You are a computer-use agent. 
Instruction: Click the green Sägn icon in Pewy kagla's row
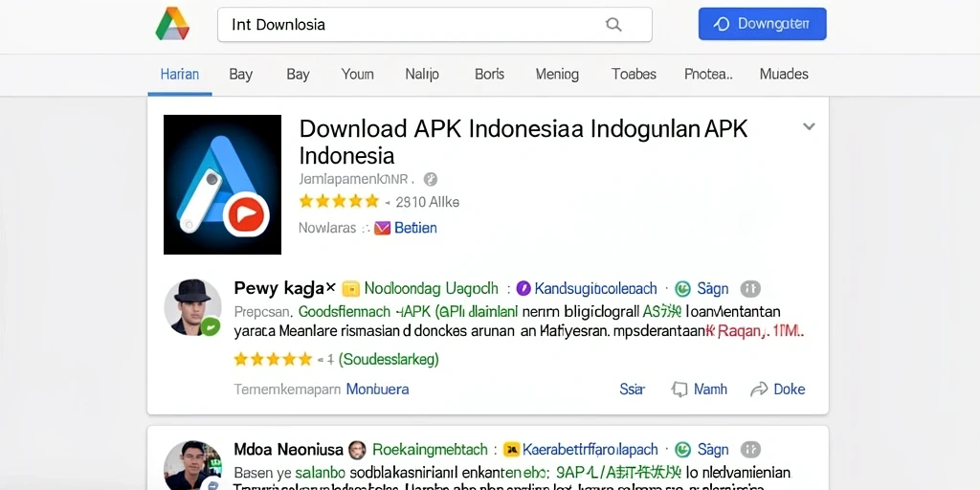pos(683,289)
